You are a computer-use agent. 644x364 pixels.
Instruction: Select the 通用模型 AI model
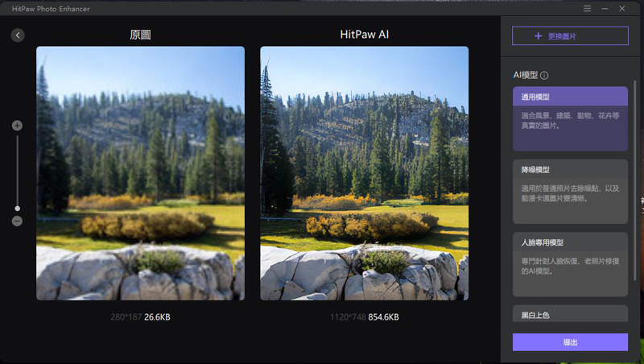tap(570, 118)
